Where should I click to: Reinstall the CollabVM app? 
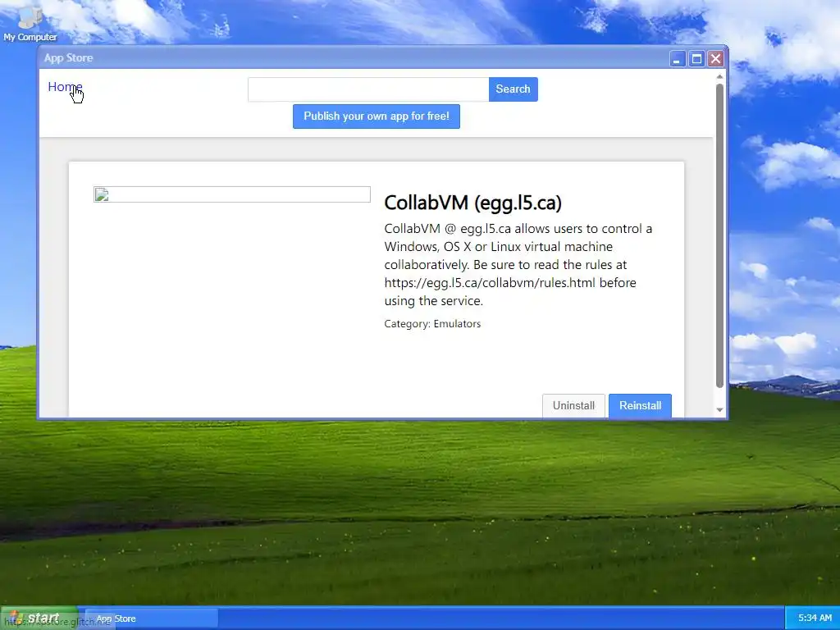pyautogui.click(x=640, y=405)
